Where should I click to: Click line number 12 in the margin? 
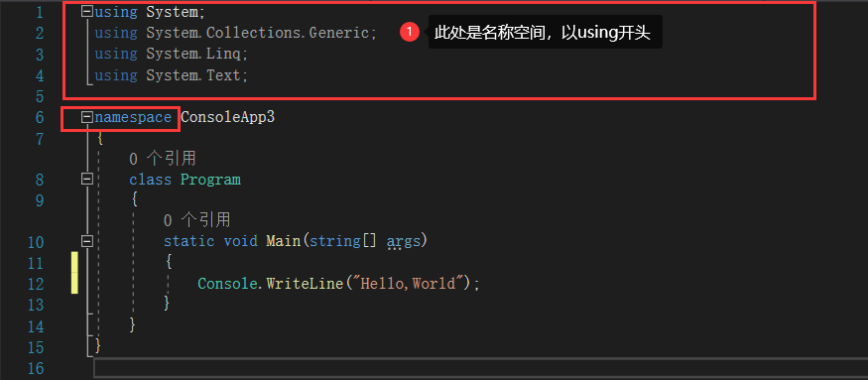tap(36, 284)
